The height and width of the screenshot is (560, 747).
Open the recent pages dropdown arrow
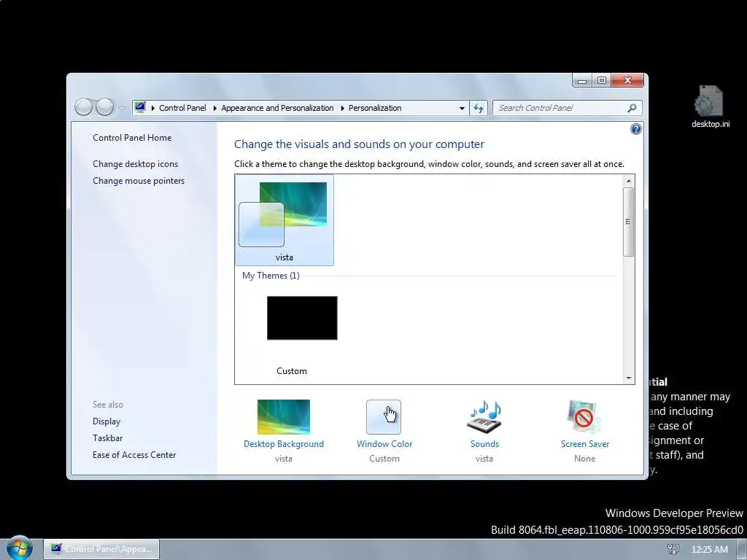pos(122,108)
